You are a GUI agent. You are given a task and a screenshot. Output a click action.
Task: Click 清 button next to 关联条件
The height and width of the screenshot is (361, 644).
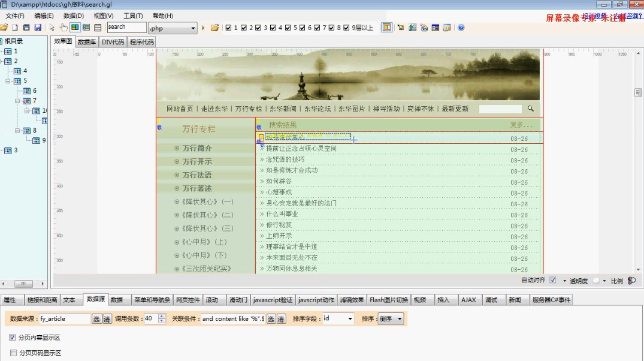pyautogui.click(x=281, y=318)
